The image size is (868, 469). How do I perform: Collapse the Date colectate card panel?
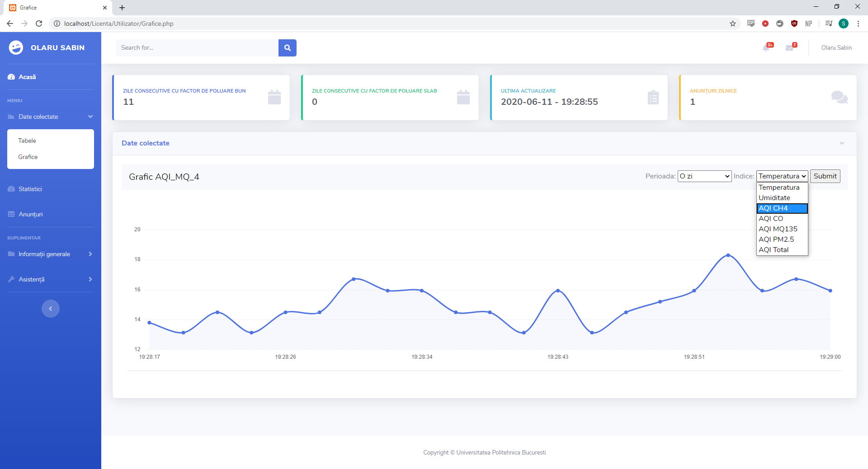tap(842, 143)
